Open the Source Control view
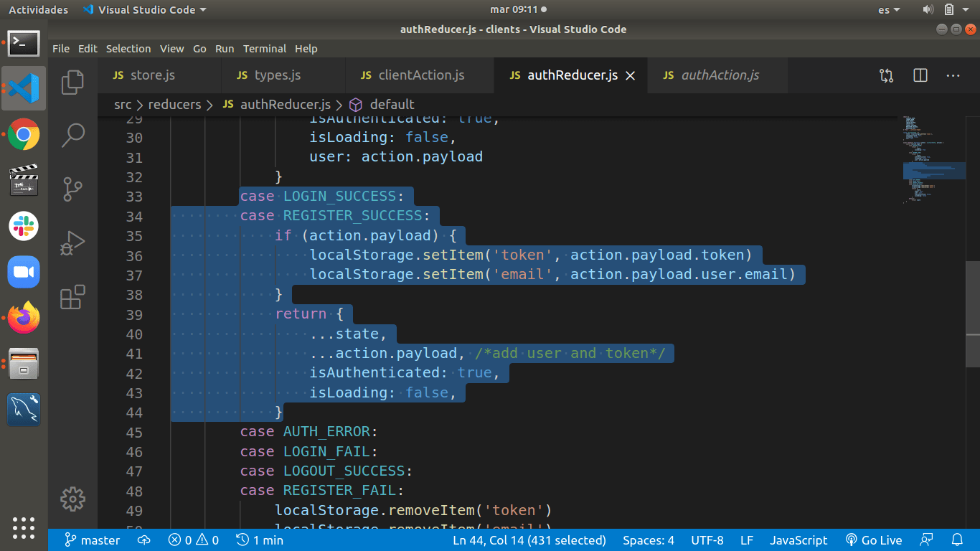Image resolution: width=980 pixels, height=551 pixels. point(72,189)
